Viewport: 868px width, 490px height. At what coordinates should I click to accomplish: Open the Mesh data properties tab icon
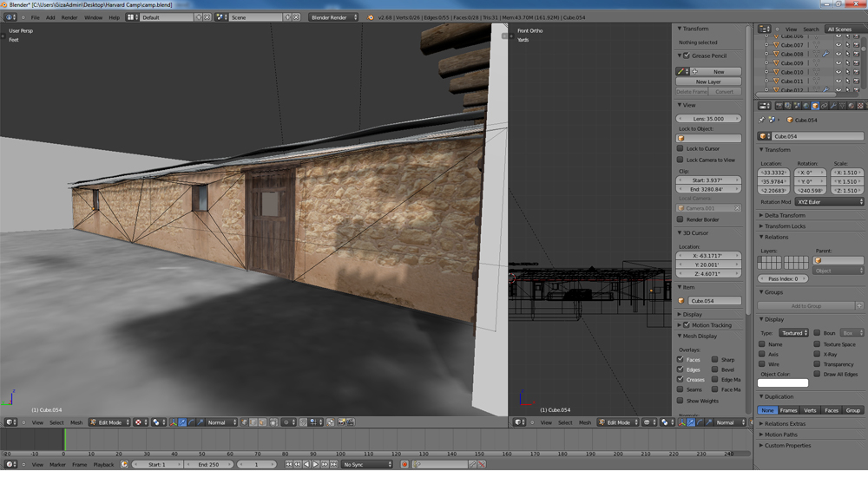point(843,106)
